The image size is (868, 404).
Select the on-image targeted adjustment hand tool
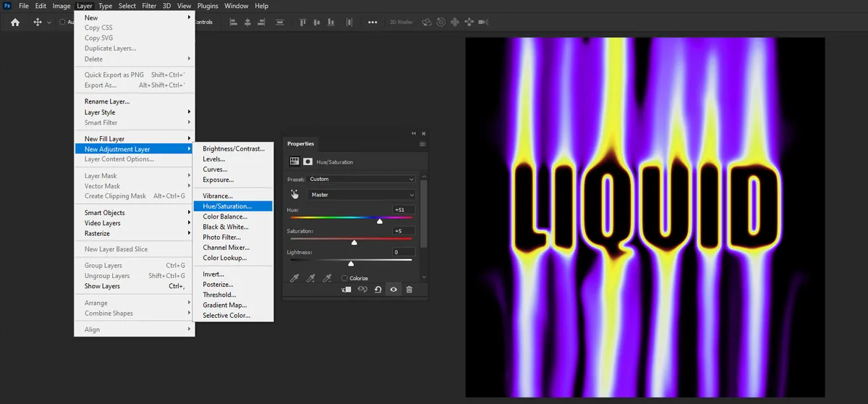(294, 194)
